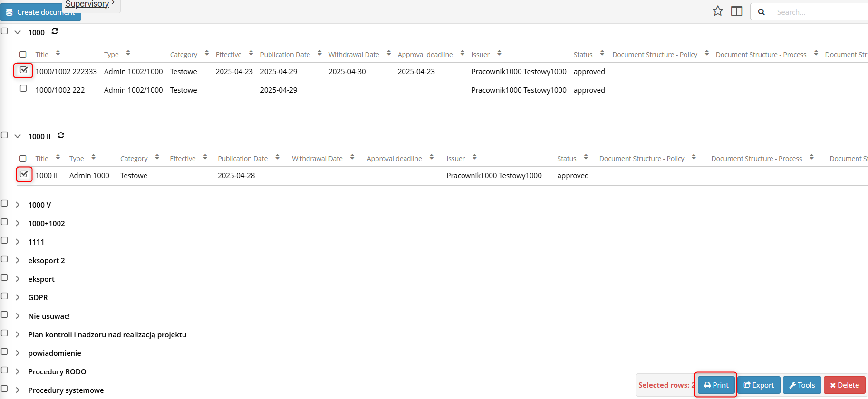Click the search magnifier icon

click(x=761, y=12)
